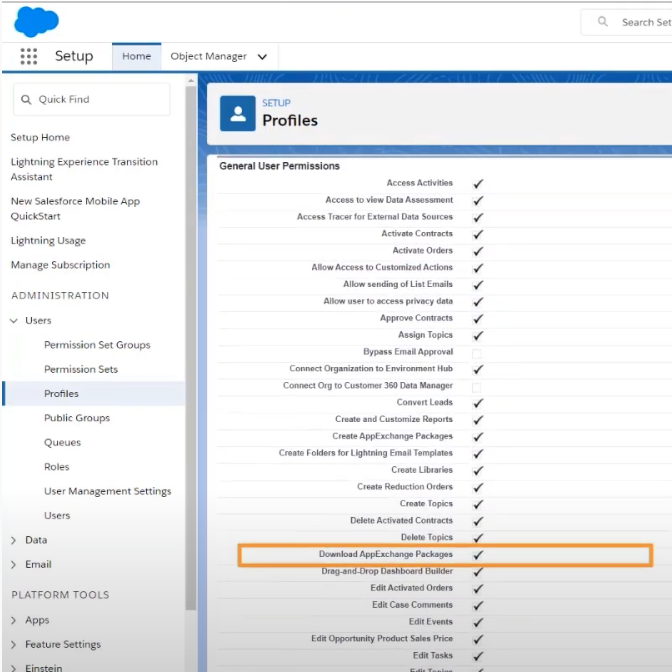Expand the Einstein section chevron
This screenshot has height=672, width=672.
[x=13, y=668]
